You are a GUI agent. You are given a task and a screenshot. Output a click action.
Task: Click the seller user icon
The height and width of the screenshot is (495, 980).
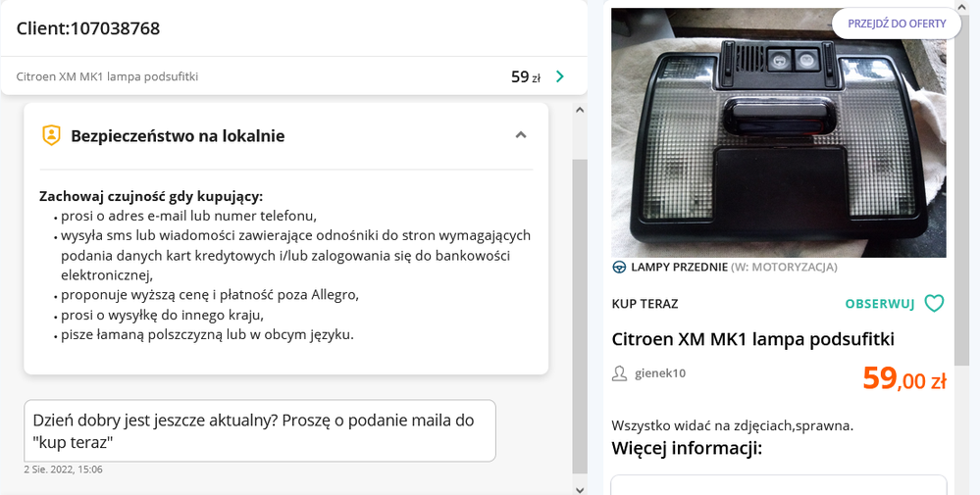(x=619, y=373)
